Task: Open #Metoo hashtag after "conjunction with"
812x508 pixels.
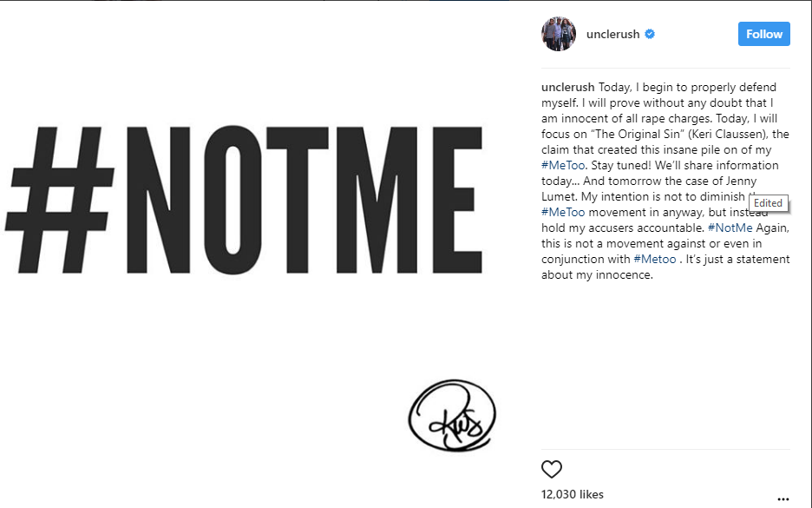Action: point(654,259)
